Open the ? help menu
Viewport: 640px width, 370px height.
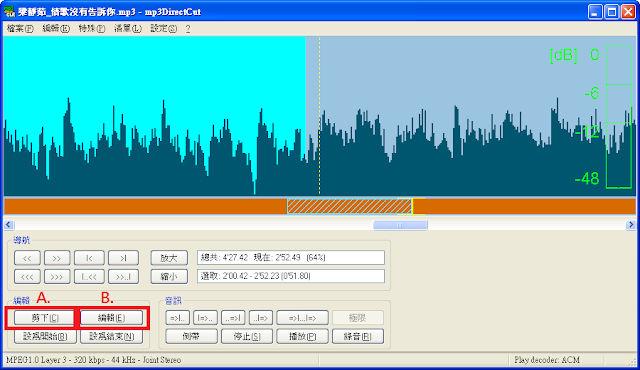click(188, 29)
